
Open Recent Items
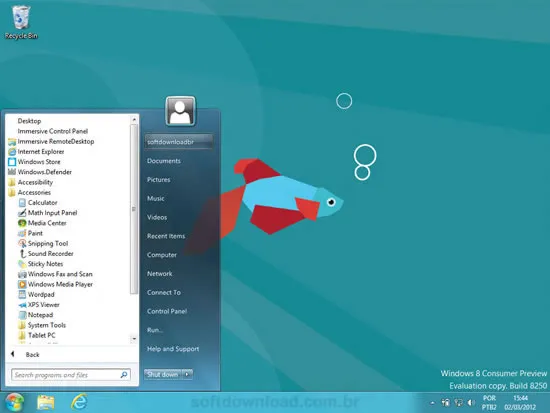coord(166,236)
